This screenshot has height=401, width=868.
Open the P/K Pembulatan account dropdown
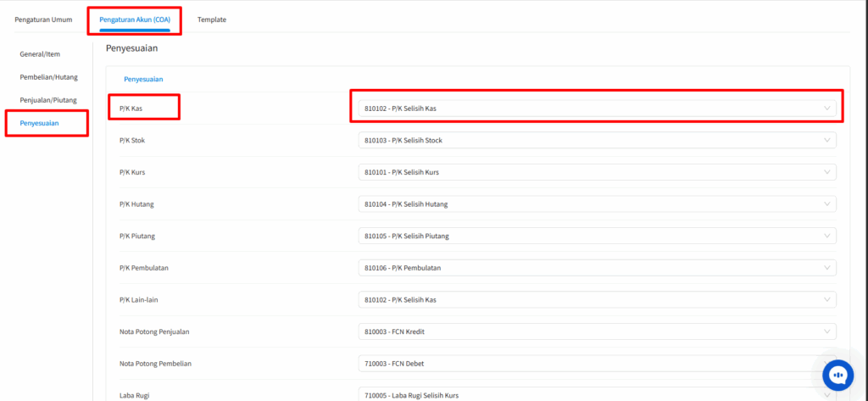598,268
